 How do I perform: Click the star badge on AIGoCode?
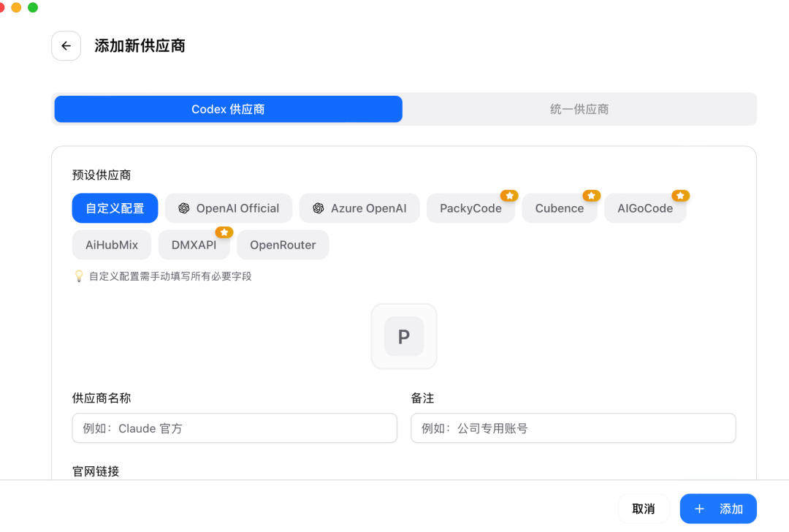(681, 195)
